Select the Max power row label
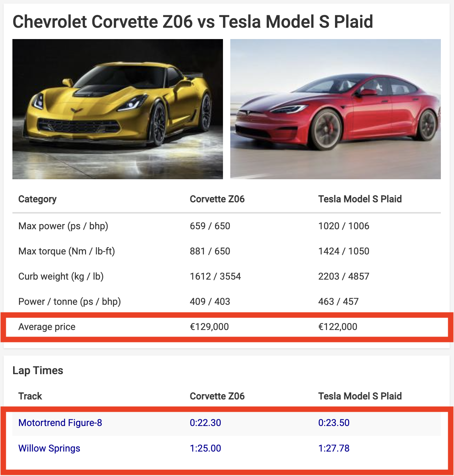 (63, 226)
